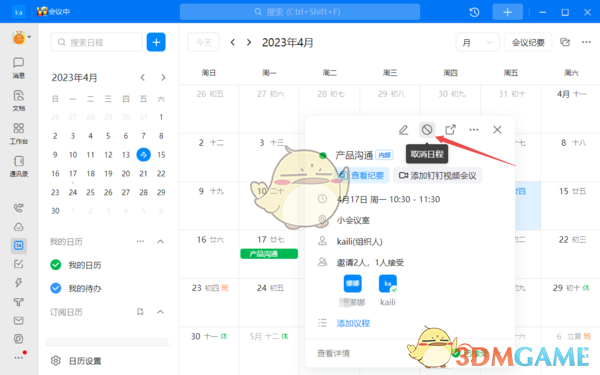Open the Documents (文档) sidebar icon

tap(18, 101)
